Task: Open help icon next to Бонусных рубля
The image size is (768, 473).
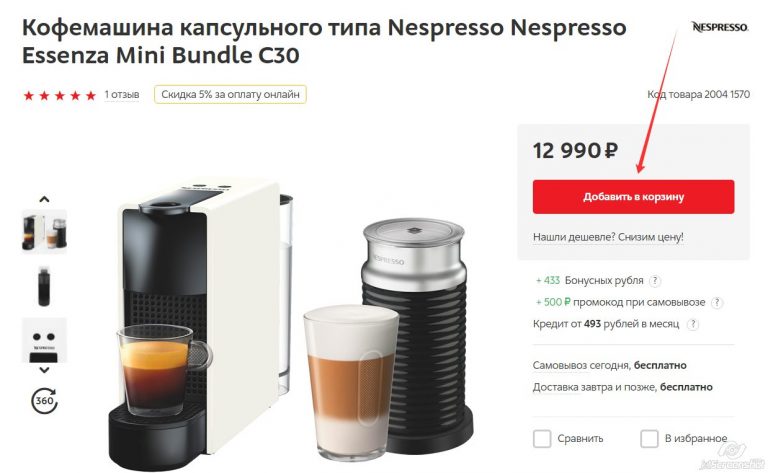Action: [x=655, y=281]
